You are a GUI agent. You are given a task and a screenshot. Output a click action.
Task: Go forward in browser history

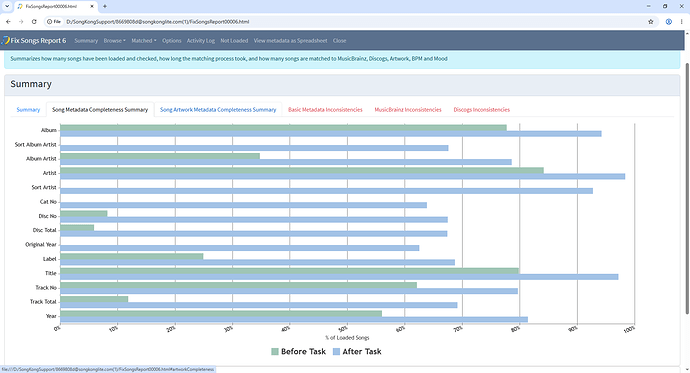[21, 22]
